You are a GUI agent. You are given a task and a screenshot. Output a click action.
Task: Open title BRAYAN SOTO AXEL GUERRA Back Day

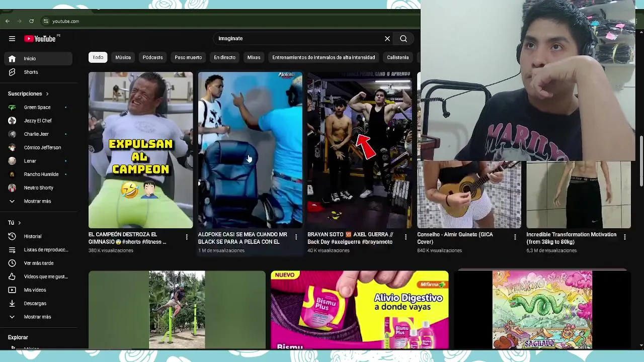(350, 238)
